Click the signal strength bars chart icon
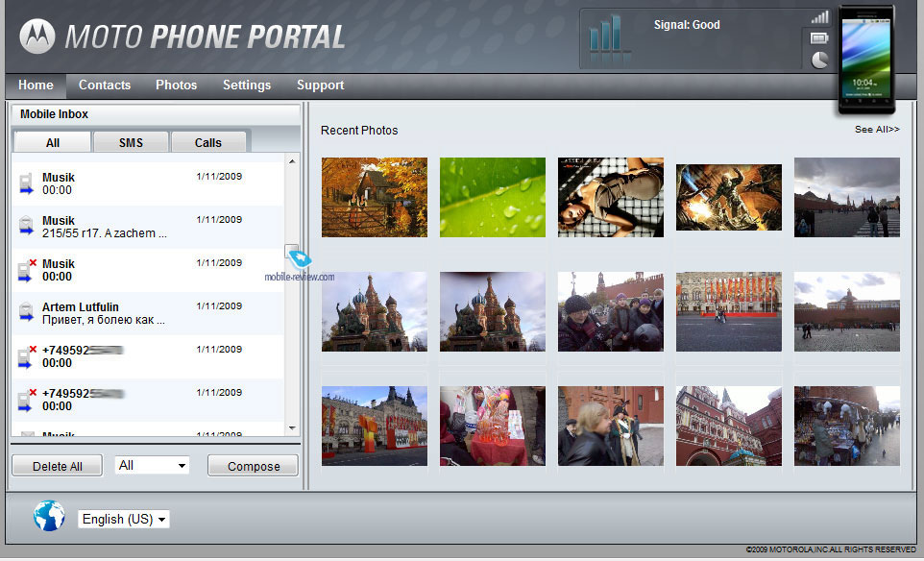This screenshot has width=924, height=561. tap(609, 37)
